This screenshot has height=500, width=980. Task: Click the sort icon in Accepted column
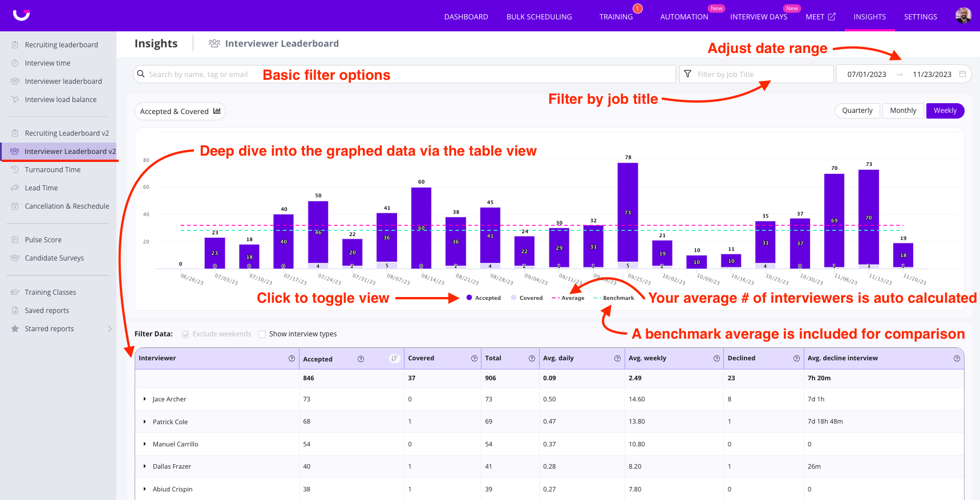pos(394,359)
